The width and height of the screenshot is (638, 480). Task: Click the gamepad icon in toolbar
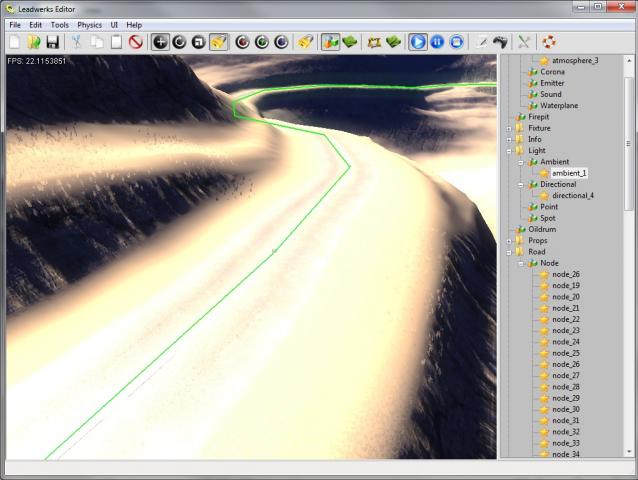tap(500, 42)
